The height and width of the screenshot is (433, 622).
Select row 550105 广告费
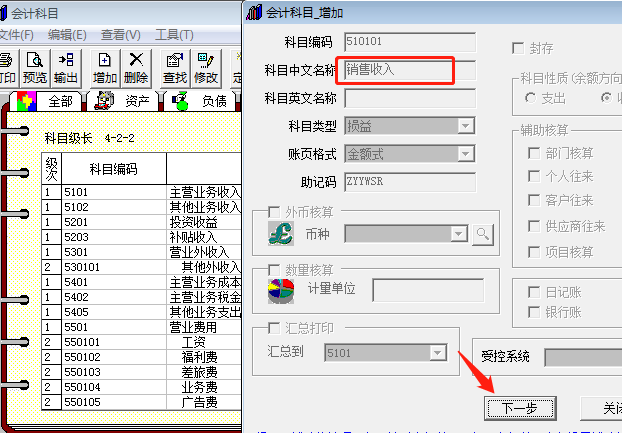tap(141, 402)
